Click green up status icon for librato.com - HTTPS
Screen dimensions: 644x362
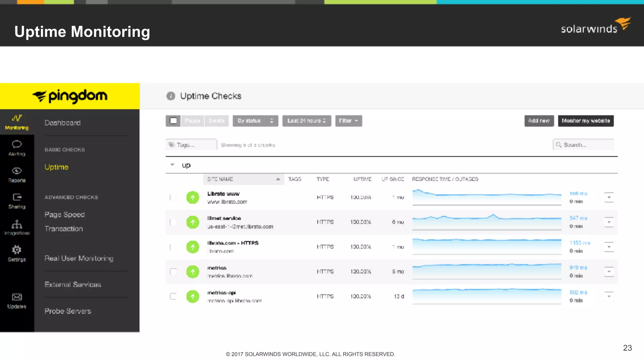coord(193,247)
